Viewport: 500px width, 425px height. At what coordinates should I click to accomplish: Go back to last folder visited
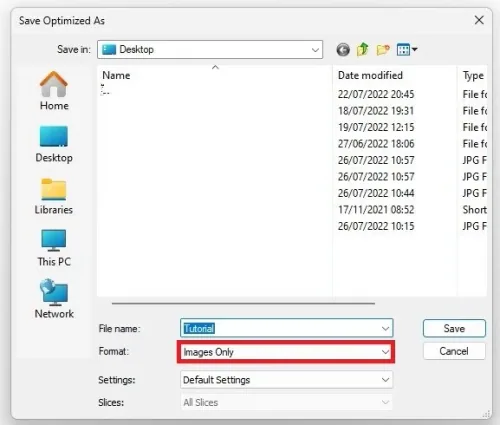click(343, 50)
